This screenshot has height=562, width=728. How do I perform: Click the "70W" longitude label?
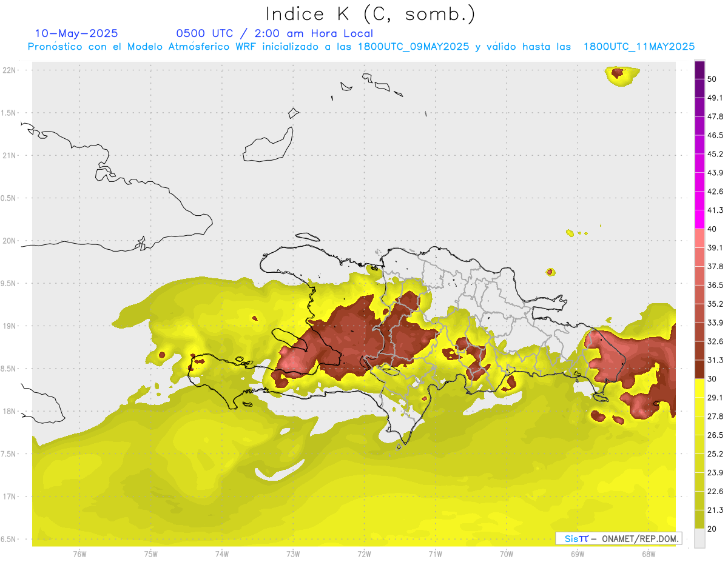pos(507,554)
